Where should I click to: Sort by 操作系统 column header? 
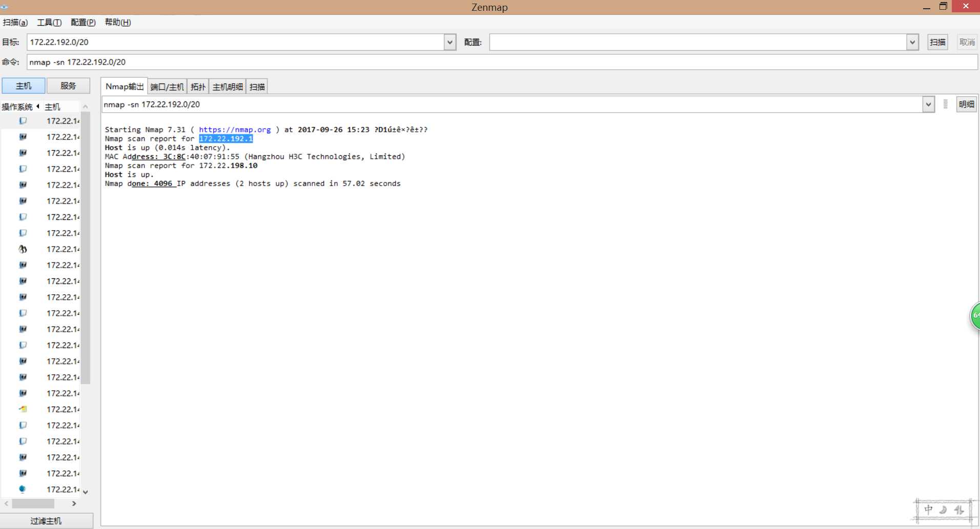point(19,107)
